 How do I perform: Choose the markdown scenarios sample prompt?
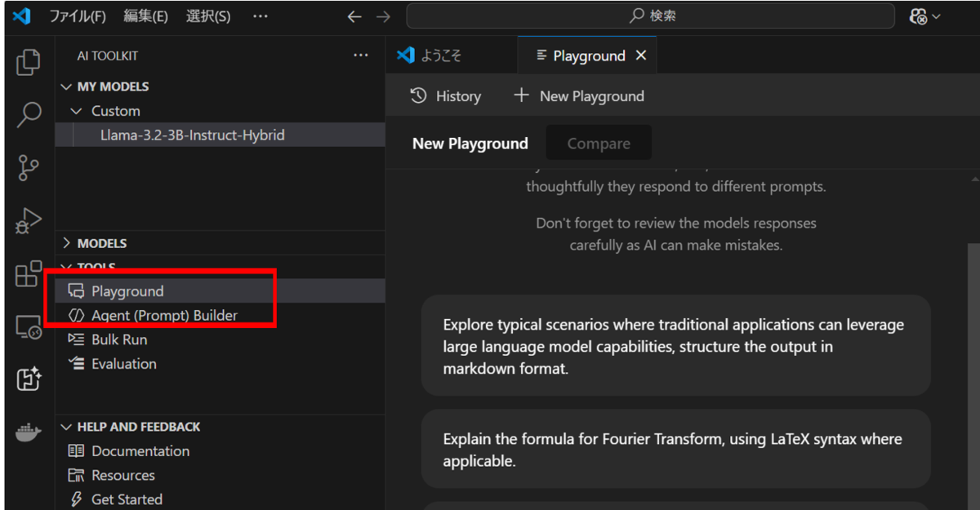[x=676, y=346]
